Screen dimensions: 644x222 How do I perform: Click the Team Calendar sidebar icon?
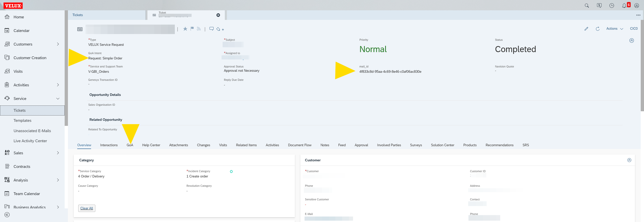pos(7,194)
